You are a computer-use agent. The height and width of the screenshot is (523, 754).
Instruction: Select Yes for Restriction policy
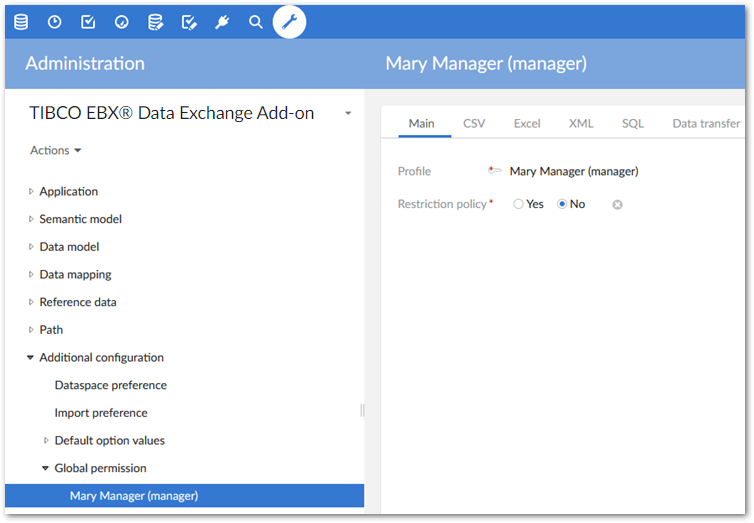coord(518,204)
